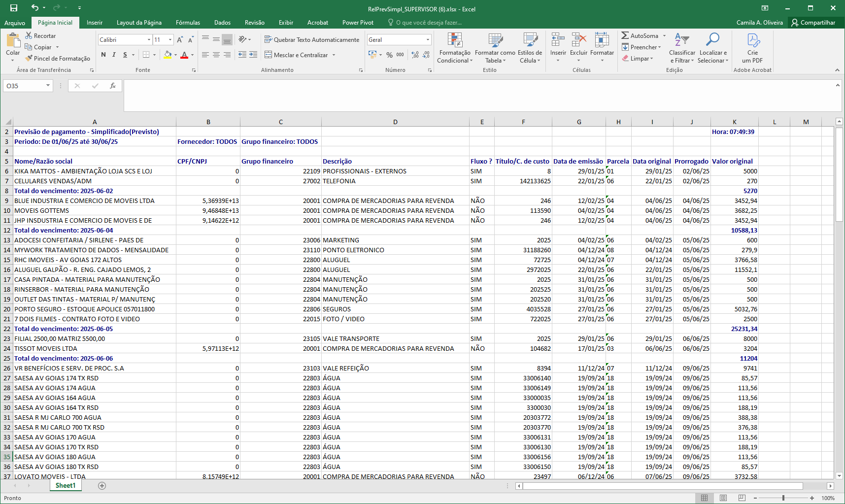The width and height of the screenshot is (845, 504).
Task: Open the Inserir ribbon tab
Action: pyautogui.click(x=95, y=23)
